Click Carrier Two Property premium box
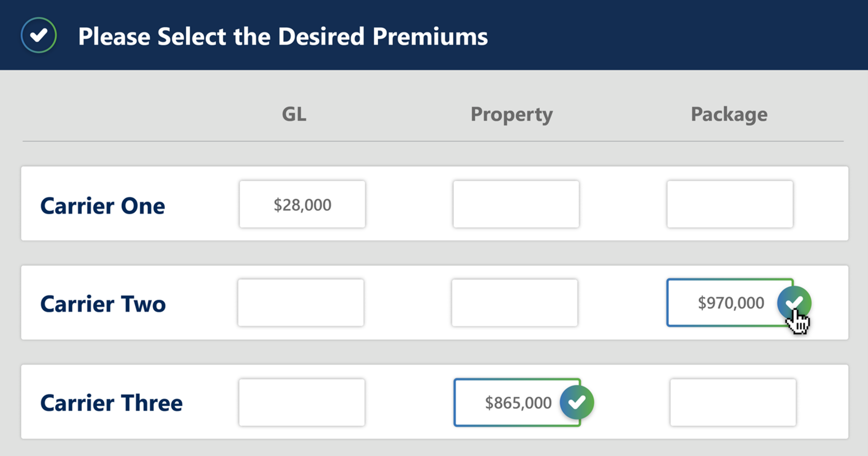 (515, 303)
